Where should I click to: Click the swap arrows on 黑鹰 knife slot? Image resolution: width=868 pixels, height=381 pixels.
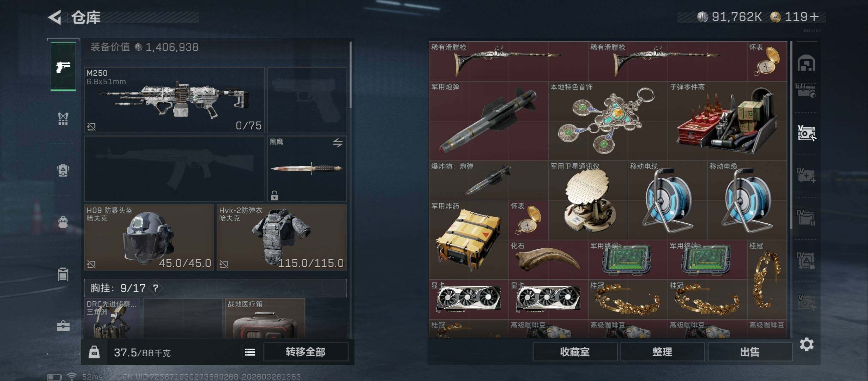tap(338, 143)
